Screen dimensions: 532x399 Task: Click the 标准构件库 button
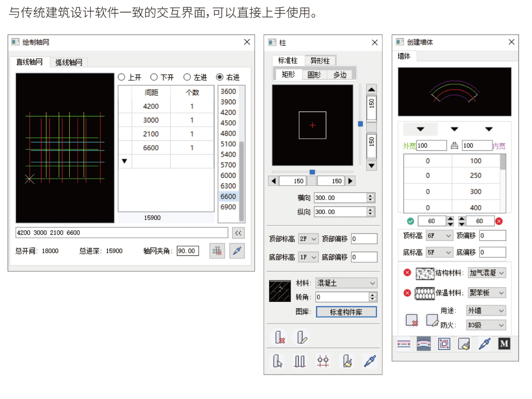click(x=346, y=312)
